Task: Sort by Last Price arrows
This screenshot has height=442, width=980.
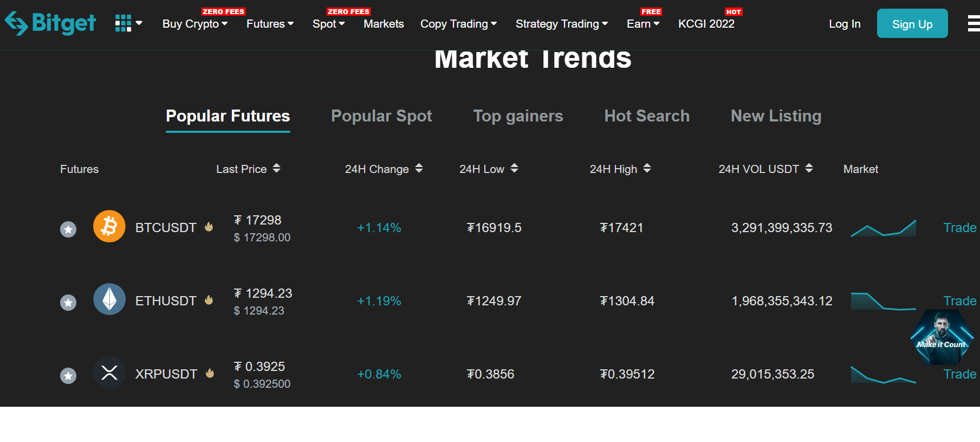Action: tap(277, 168)
